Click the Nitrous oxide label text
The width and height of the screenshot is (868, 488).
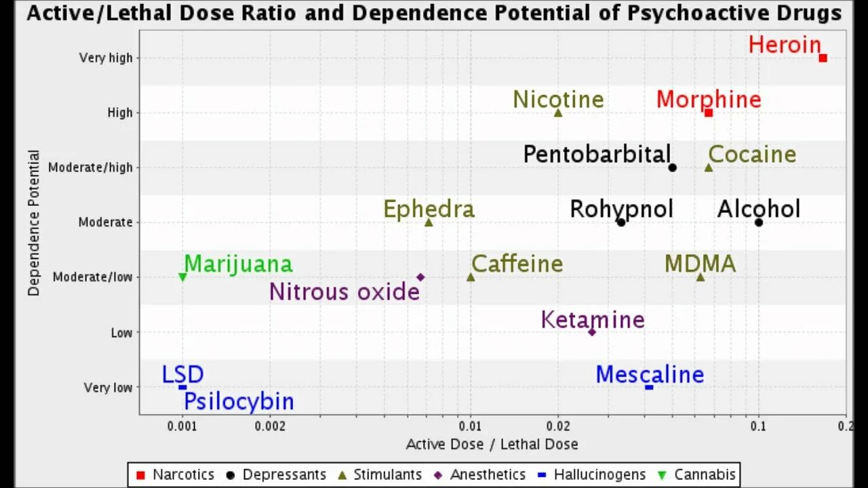344,292
